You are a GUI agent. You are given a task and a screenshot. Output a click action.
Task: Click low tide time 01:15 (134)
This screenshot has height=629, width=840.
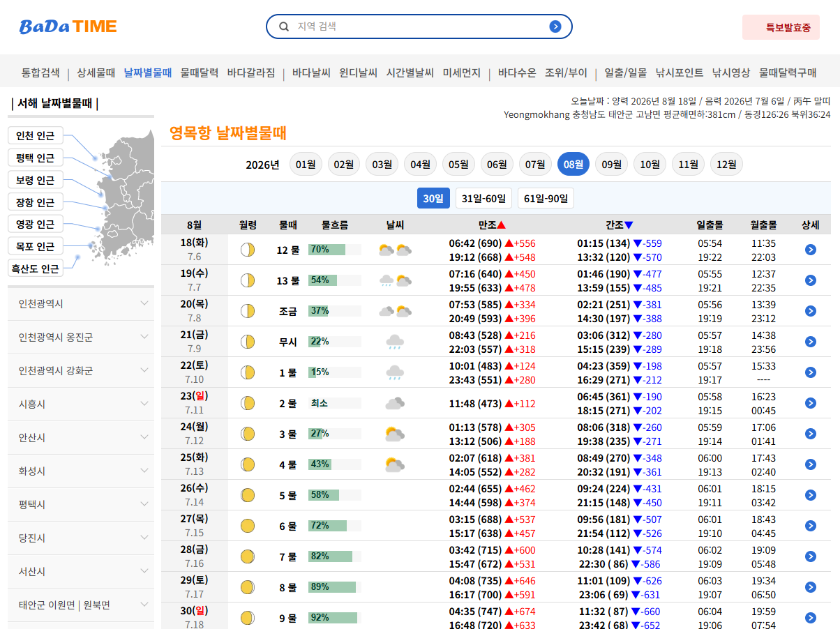pyautogui.click(x=603, y=243)
